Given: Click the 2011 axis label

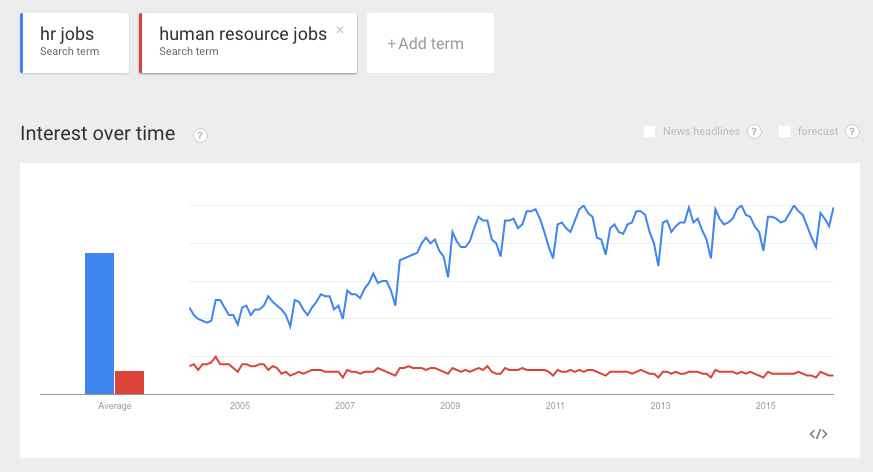Looking at the screenshot, I should point(555,406).
